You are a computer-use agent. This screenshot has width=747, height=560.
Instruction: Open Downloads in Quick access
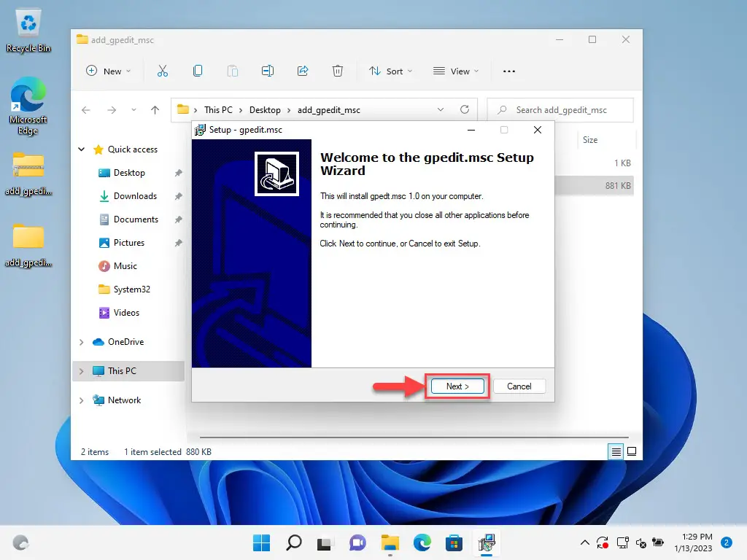(x=135, y=195)
